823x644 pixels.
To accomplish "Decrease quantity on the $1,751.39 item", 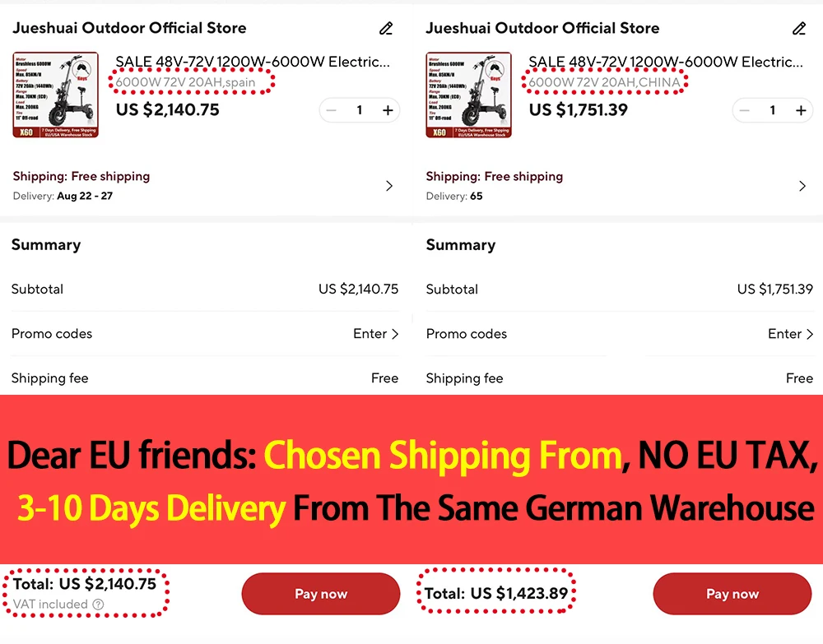I will point(745,110).
